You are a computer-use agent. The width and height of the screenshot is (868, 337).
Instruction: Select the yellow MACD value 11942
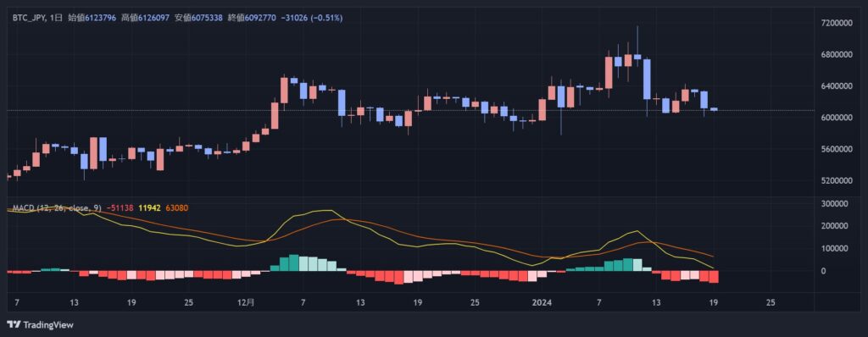tap(150, 208)
